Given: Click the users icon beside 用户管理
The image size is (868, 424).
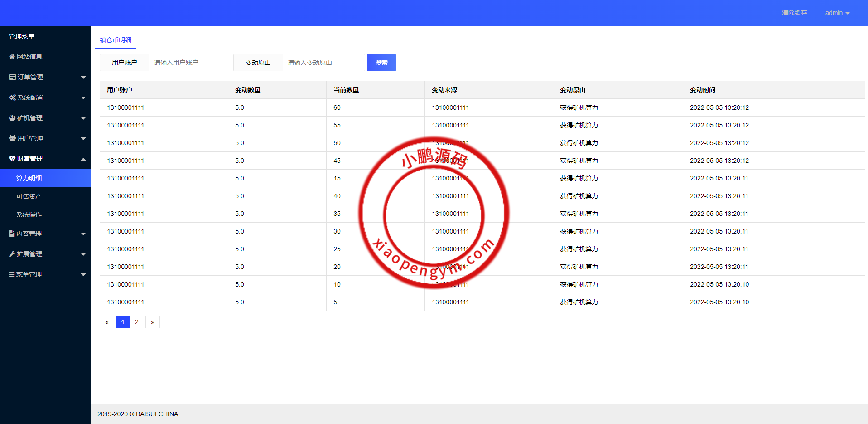Looking at the screenshot, I should click(x=13, y=138).
